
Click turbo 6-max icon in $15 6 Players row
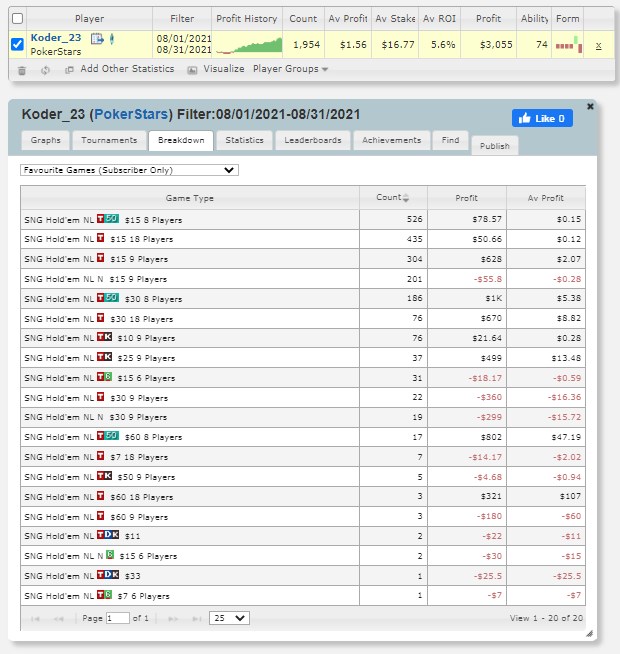pyautogui.click(x=104, y=377)
